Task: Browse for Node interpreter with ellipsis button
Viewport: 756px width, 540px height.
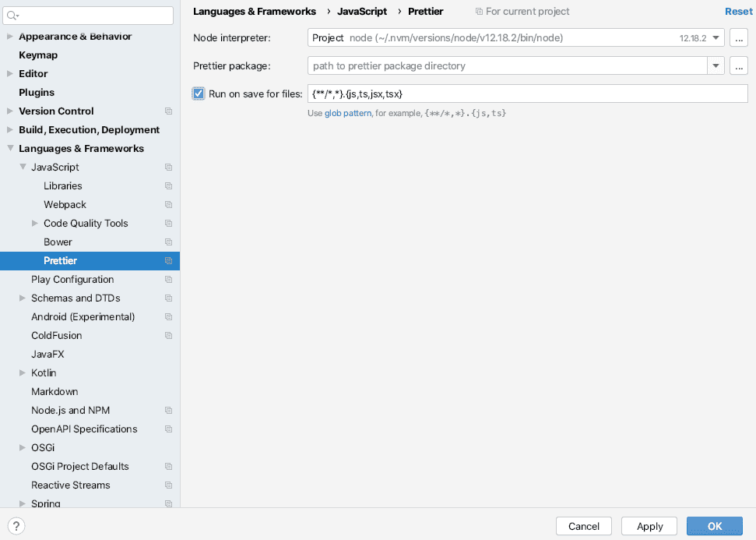Action: tap(739, 37)
